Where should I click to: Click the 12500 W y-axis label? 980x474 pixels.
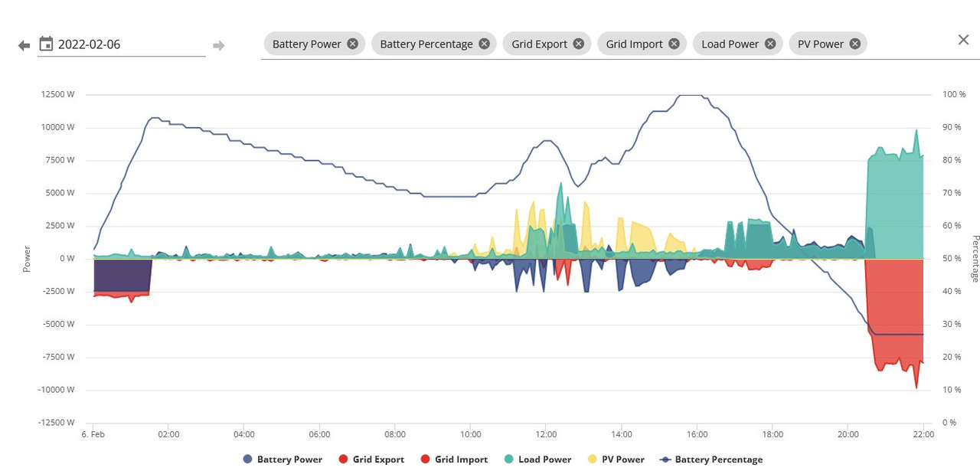coord(57,95)
